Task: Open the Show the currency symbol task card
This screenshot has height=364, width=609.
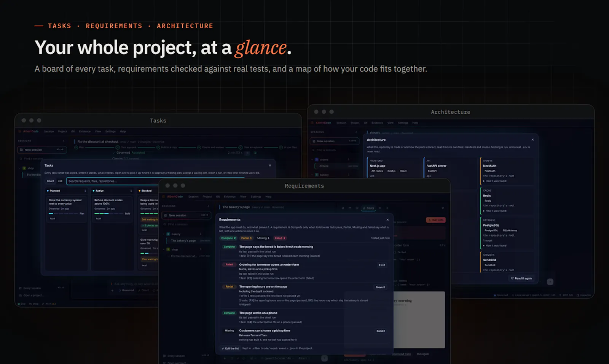Action: (x=66, y=209)
